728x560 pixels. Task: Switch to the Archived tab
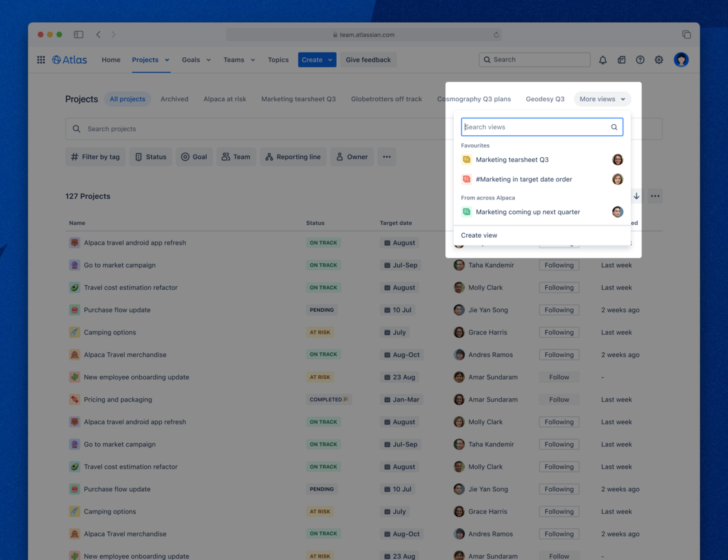tap(174, 99)
